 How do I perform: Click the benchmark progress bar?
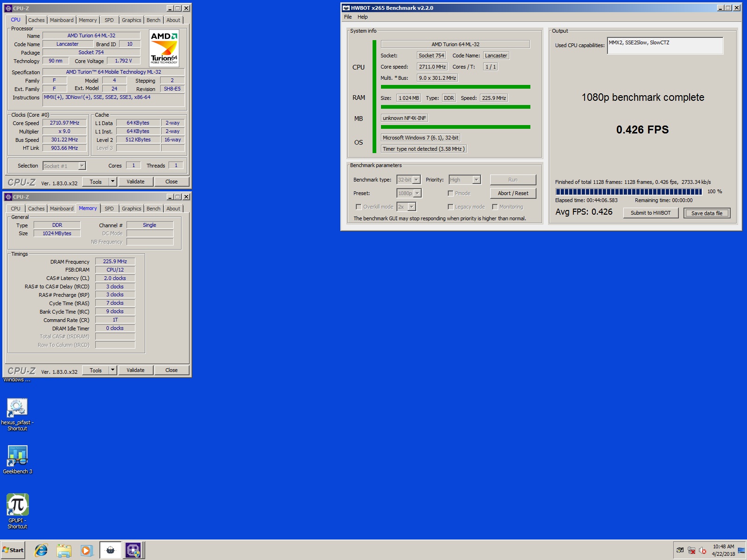pos(628,191)
